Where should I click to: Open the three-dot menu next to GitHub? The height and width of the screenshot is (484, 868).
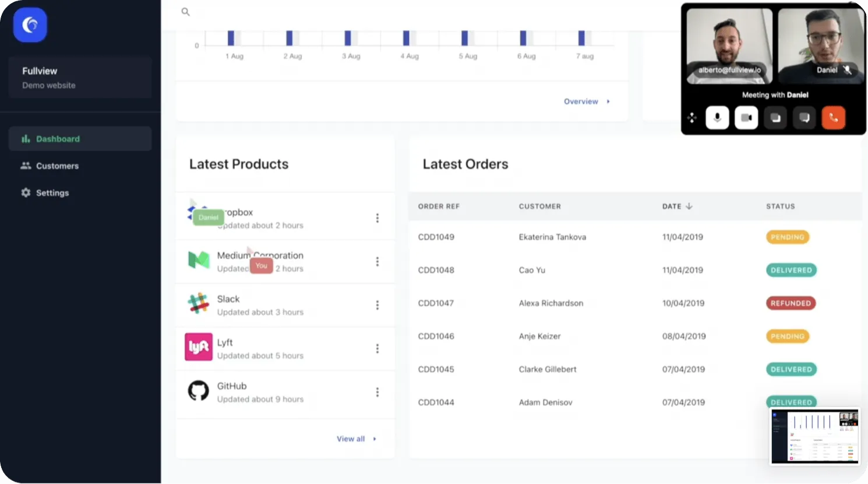tap(377, 392)
